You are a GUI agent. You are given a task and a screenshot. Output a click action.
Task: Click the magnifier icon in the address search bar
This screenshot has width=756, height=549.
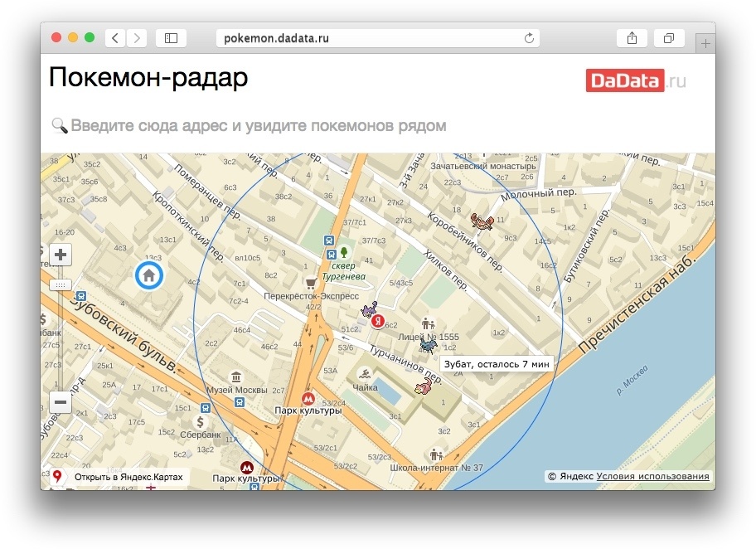point(59,124)
